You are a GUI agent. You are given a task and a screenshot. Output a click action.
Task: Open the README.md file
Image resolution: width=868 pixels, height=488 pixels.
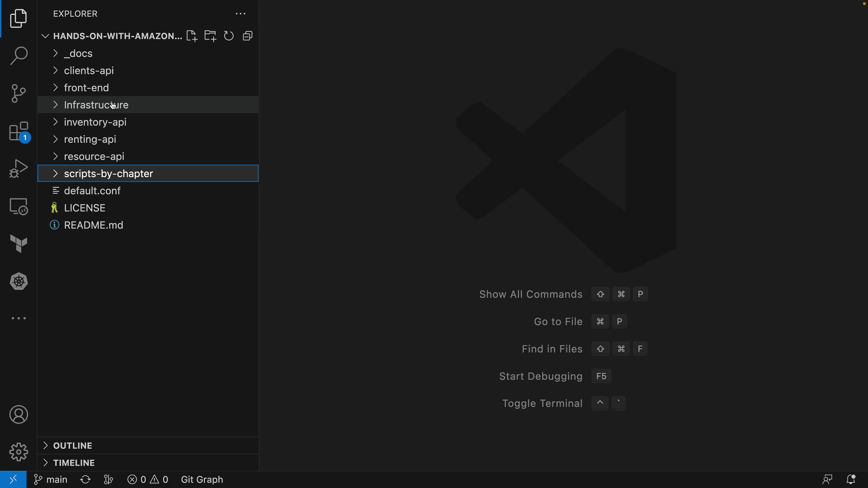click(94, 225)
